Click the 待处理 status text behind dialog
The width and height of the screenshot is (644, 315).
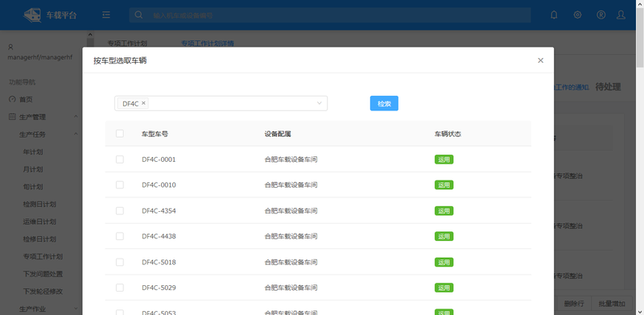608,87
